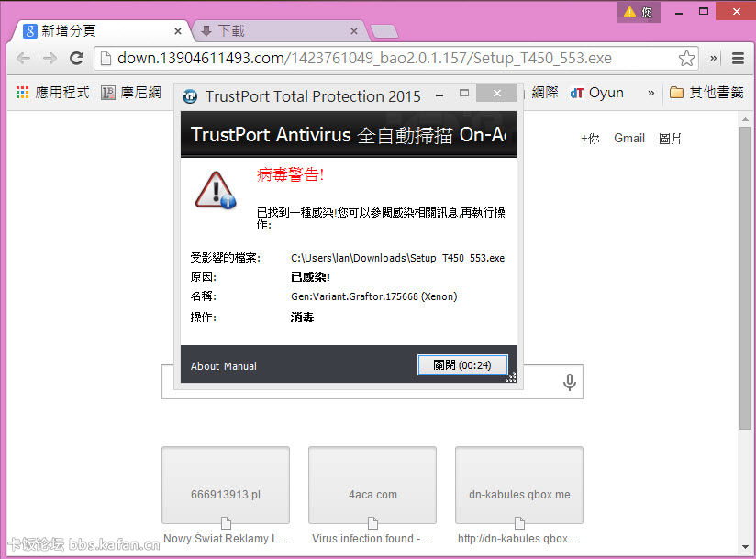The height and width of the screenshot is (559, 756).
Task: Open the 應用程式 apps shortcut
Action: (52, 92)
